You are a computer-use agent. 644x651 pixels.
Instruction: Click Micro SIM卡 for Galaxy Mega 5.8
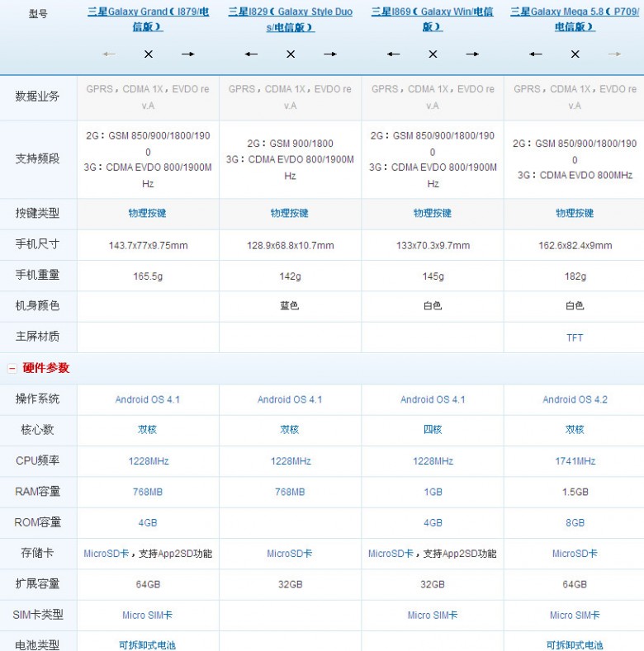point(575,616)
